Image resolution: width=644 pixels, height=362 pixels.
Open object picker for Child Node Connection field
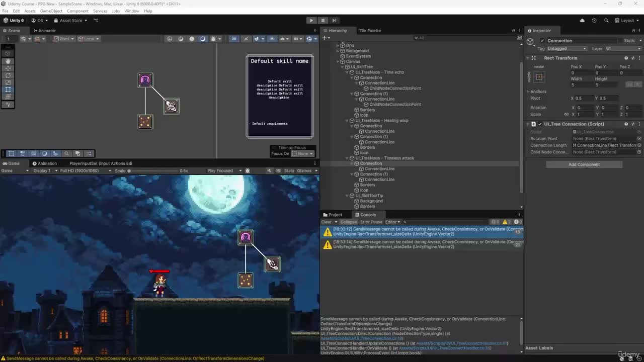click(639, 152)
